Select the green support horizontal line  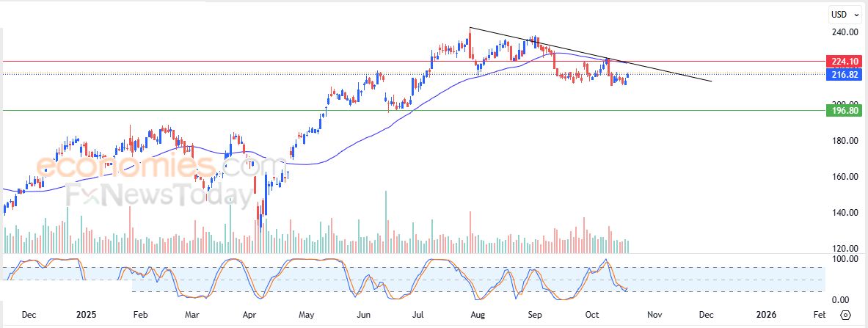pyautogui.click(x=220, y=111)
